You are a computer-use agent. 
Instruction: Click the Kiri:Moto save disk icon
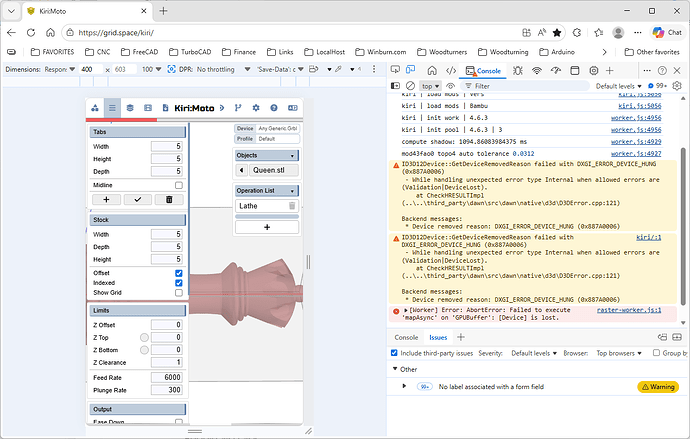148,108
